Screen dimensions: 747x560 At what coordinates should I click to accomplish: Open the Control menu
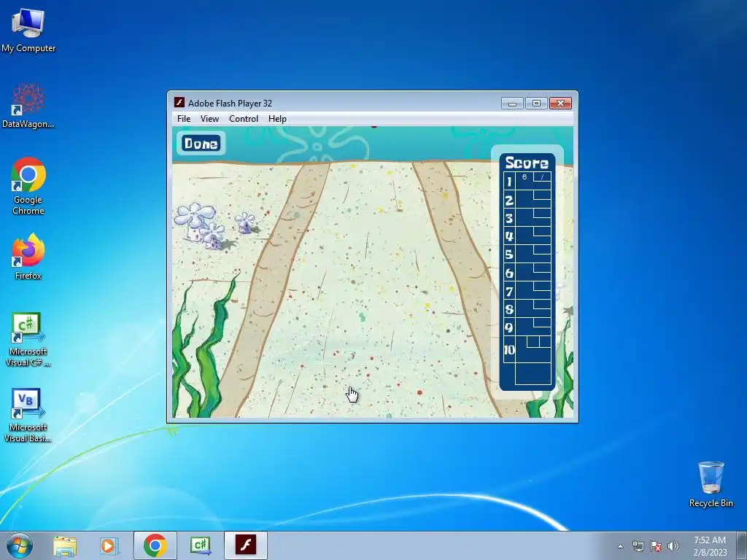click(x=244, y=119)
